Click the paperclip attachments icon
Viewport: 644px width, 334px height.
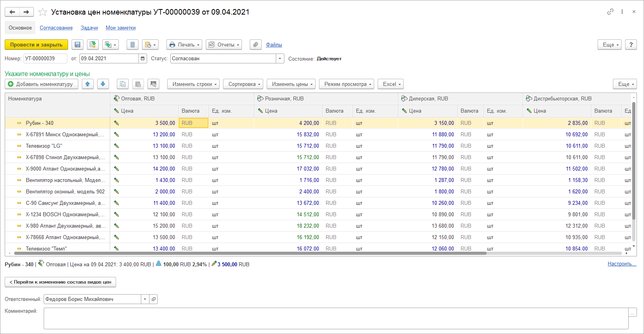[x=256, y=45]
